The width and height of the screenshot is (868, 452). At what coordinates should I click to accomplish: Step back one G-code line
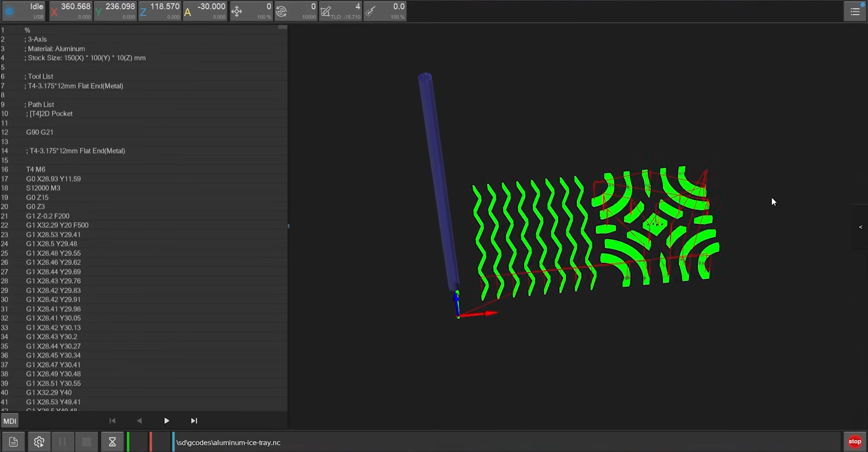click(x=139, y=421)
